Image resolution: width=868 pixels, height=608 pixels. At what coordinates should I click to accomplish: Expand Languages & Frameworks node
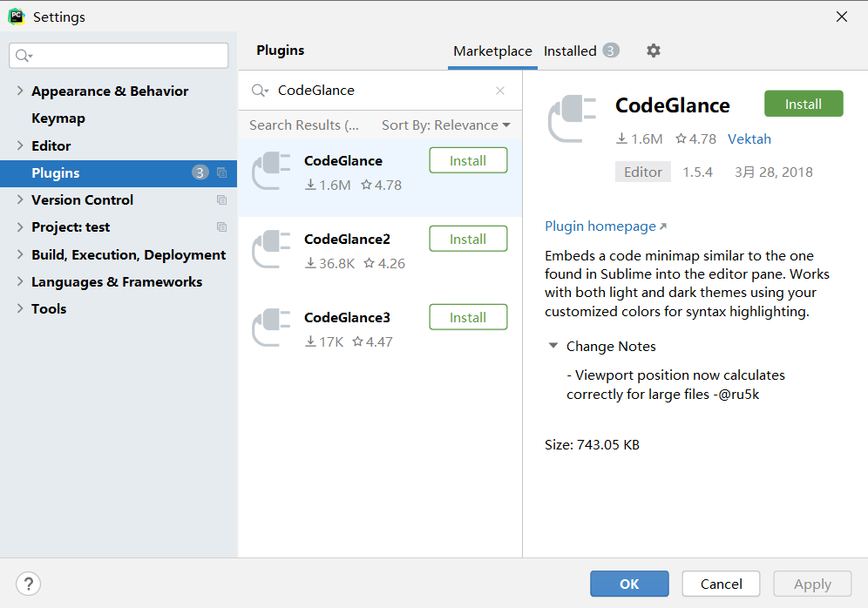[20, 281]
